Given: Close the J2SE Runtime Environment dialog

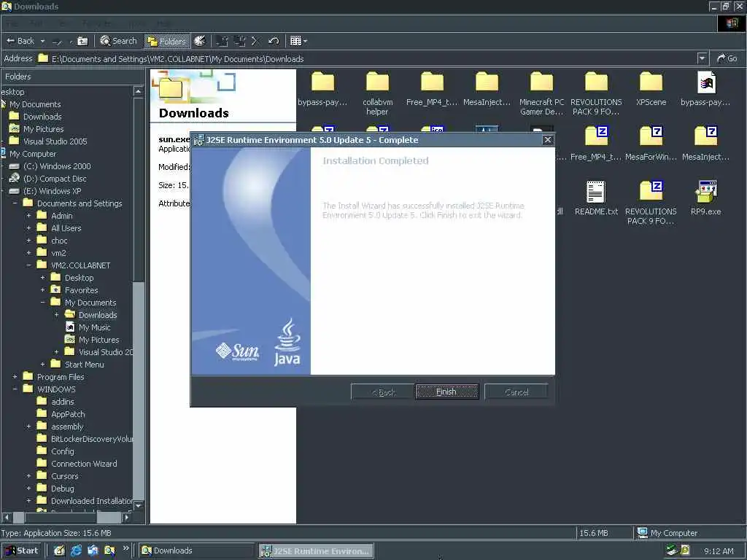Looking at the screenshot, I should pos(548,139).
